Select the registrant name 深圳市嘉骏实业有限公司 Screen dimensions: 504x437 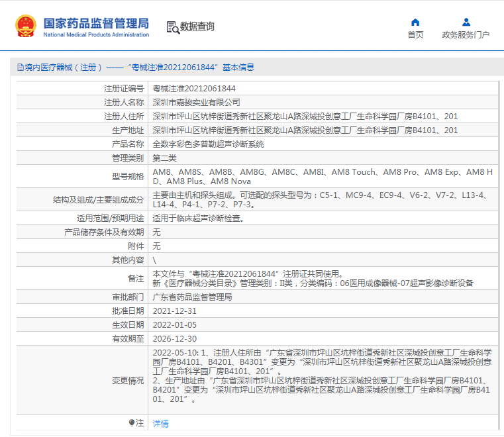click(196, 102)
